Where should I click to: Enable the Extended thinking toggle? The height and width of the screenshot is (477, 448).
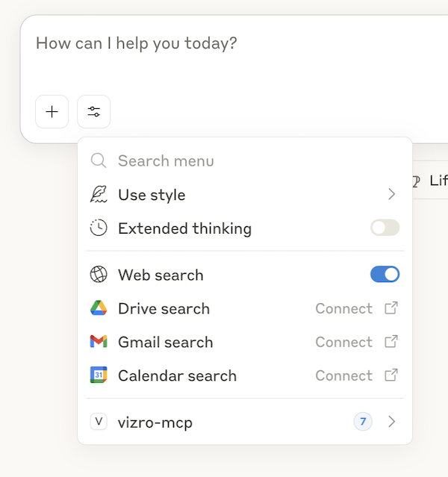click(x=385, y=228)
